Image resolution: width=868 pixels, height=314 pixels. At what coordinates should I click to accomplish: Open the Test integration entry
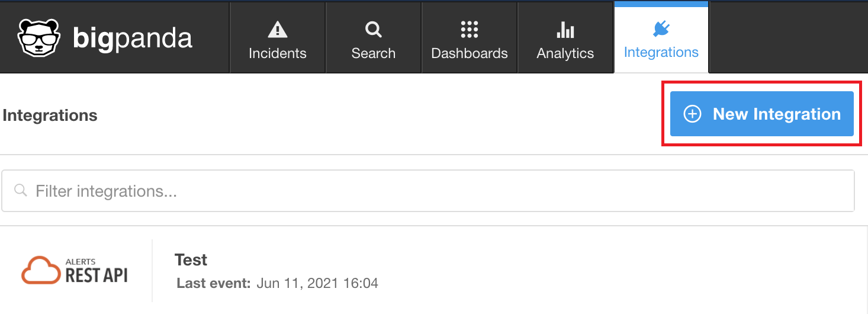(191, 260)
